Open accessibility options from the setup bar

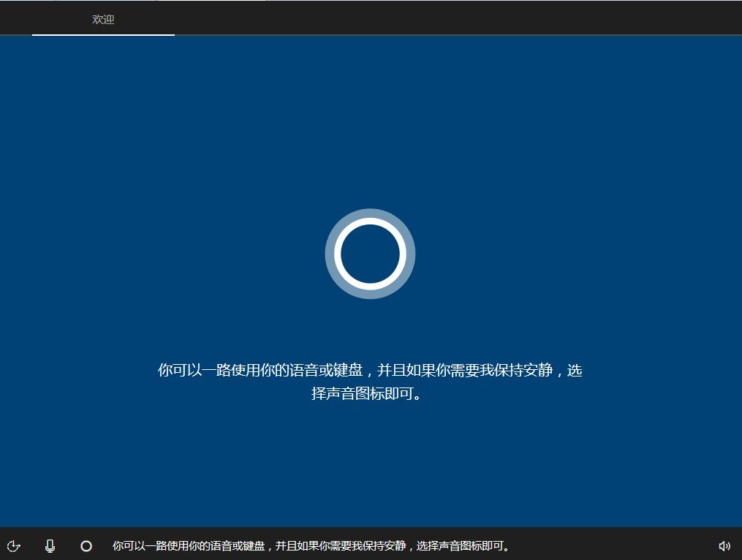[15, 545]
